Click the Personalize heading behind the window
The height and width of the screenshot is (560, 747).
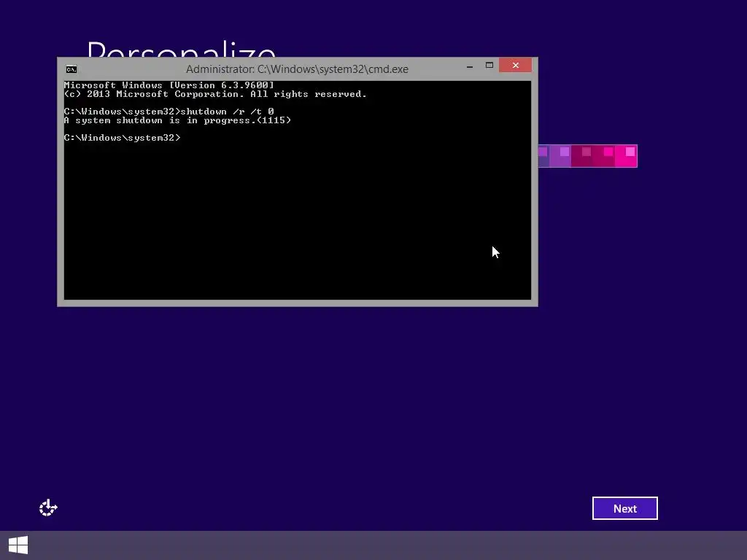tap(181, 49)
